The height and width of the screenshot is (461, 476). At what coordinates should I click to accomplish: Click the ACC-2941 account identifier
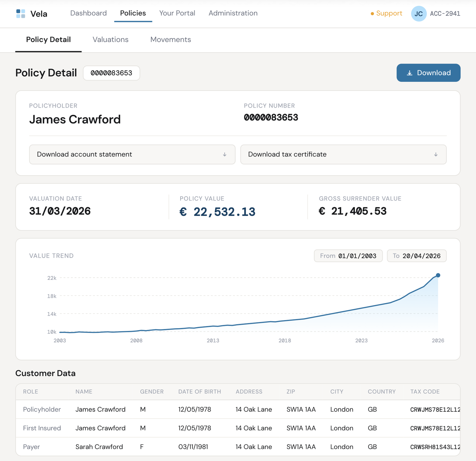[x=445, y=13]
